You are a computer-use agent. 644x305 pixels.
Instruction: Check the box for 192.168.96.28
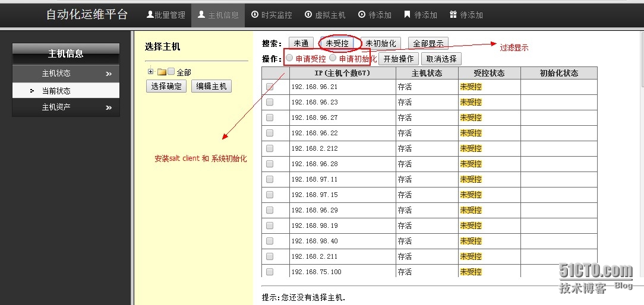(x=270, y=164)
